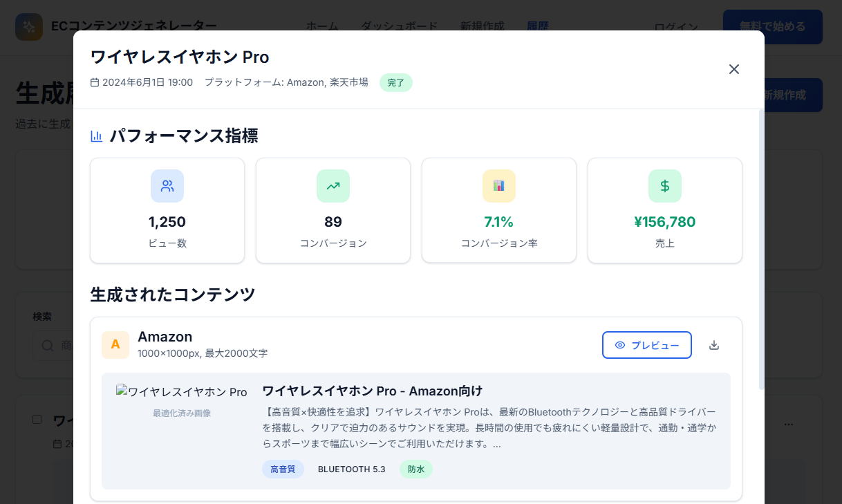
Task: Click the 完了 status badge
Action: 396,83
